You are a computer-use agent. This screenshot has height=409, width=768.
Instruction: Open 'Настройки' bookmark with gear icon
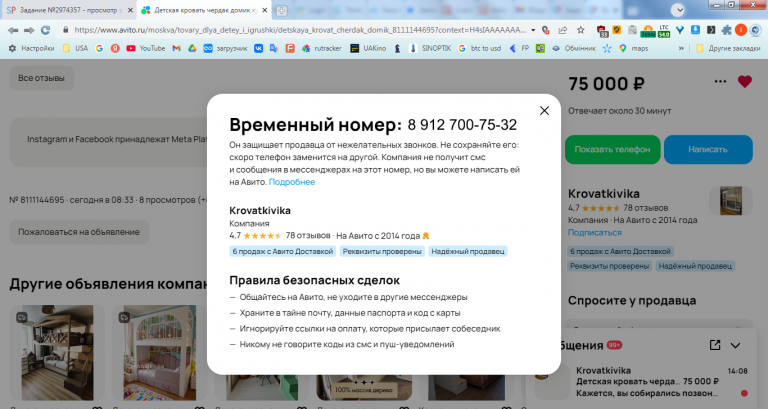point(31,48)
